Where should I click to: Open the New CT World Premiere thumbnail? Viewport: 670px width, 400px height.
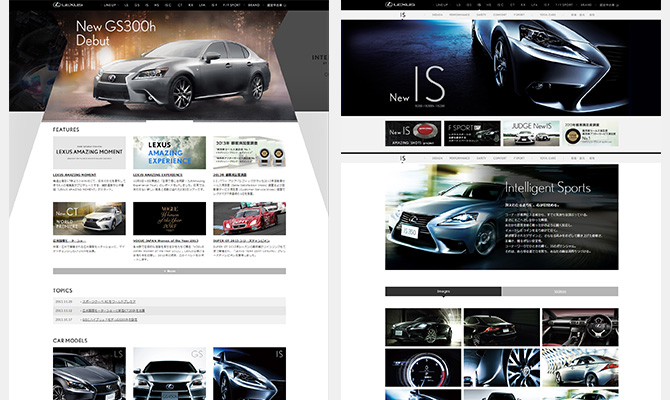[89, 218]
